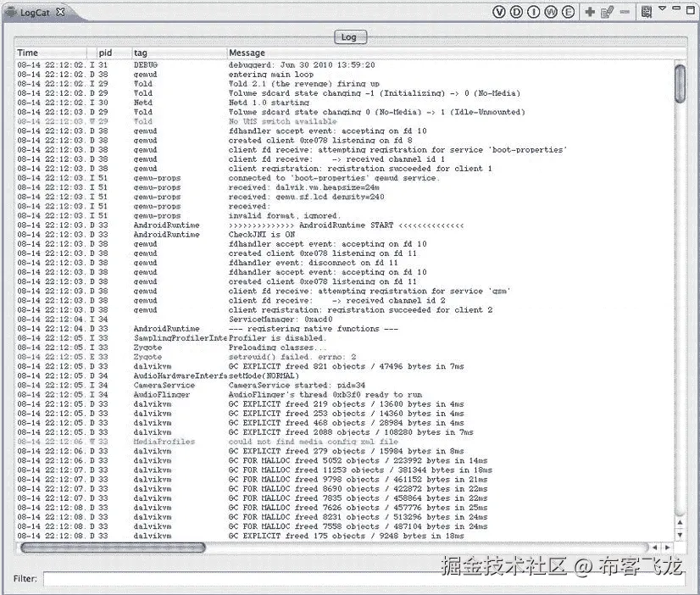
Task: Select 'GC FOR MALLOC freed 11253 objects' row
Action: point(344,470)
